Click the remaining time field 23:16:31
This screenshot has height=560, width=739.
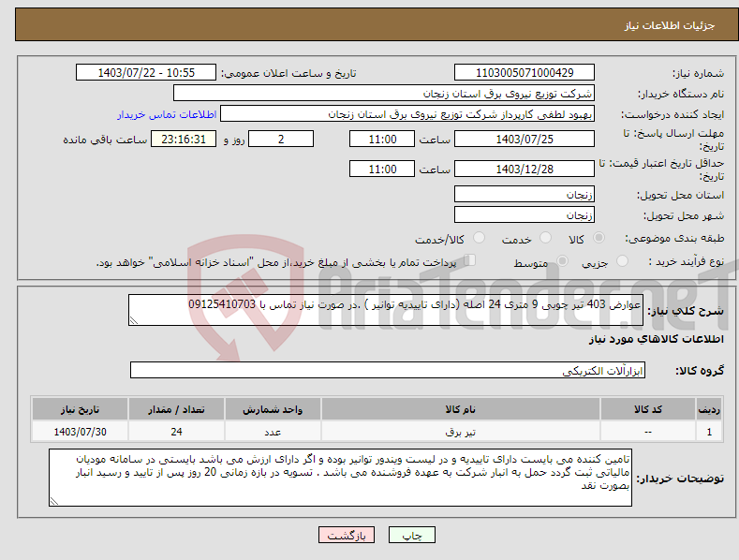click(184, 139)
